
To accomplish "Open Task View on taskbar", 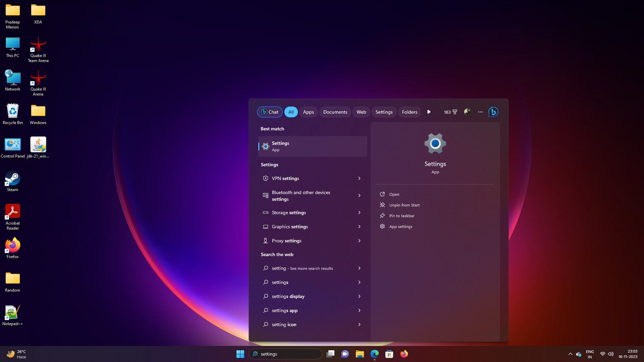I will tap(330, 354).
